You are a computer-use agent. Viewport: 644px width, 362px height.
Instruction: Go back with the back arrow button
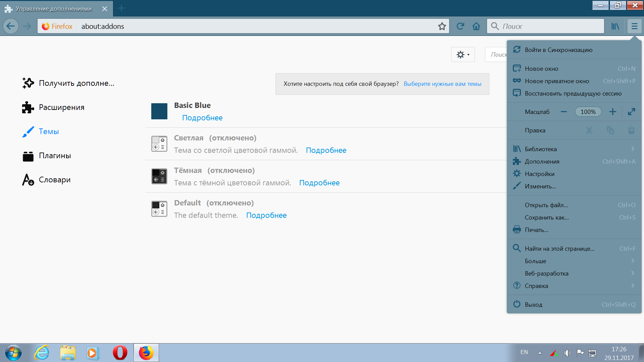(x=11, y=26)
